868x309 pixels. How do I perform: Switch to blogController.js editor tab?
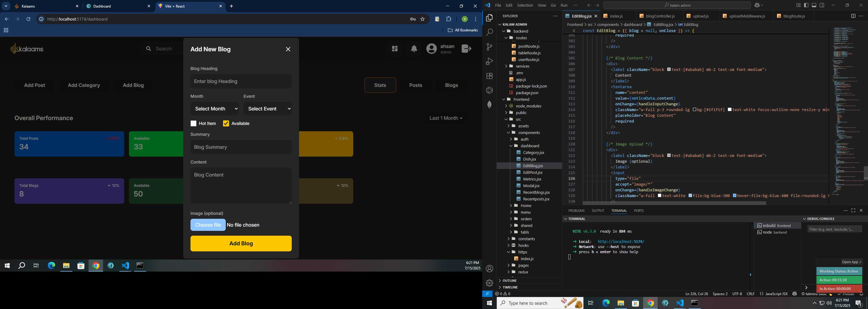click(x=660, y=16)
